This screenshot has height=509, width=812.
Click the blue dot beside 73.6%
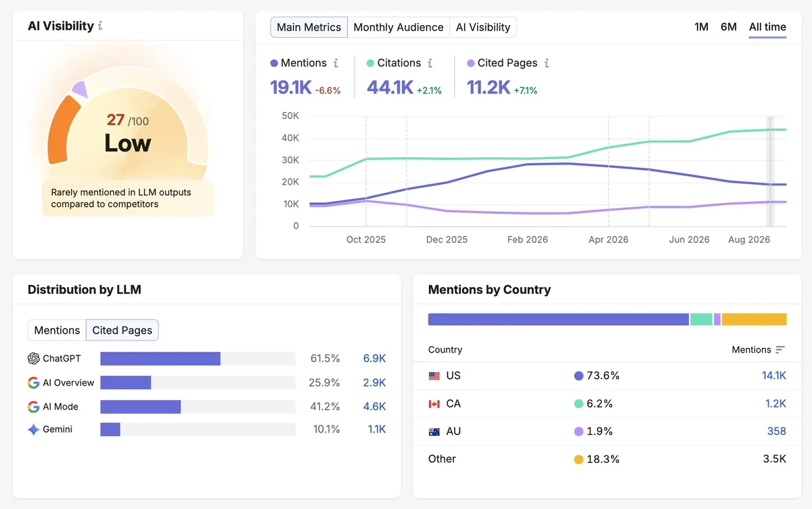(579, 376)
